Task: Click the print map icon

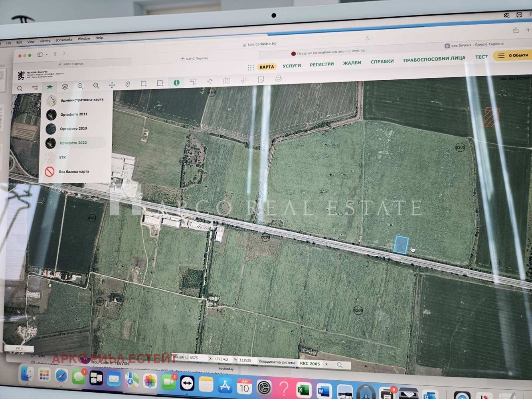Action: coord(279,79)
